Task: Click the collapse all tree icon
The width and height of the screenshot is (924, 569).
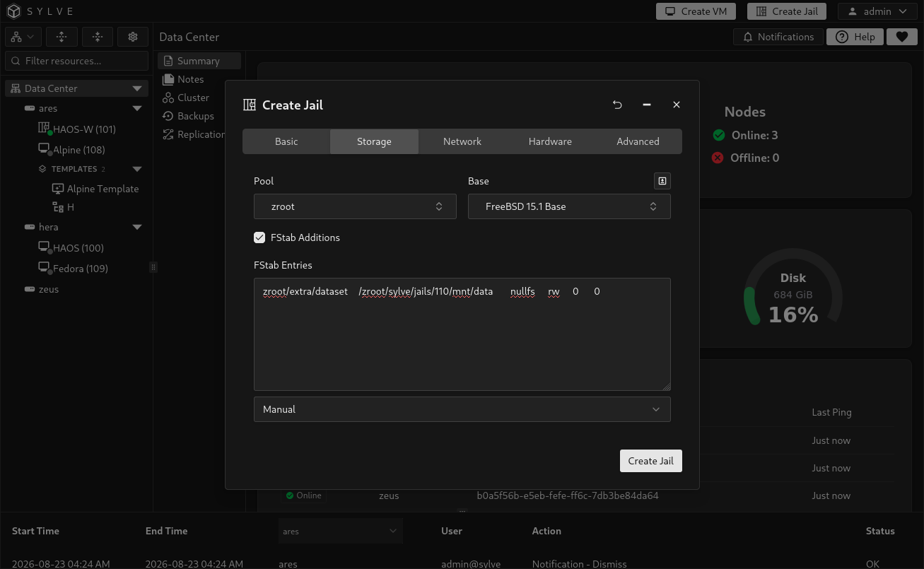Action: [x=98, y=37]
